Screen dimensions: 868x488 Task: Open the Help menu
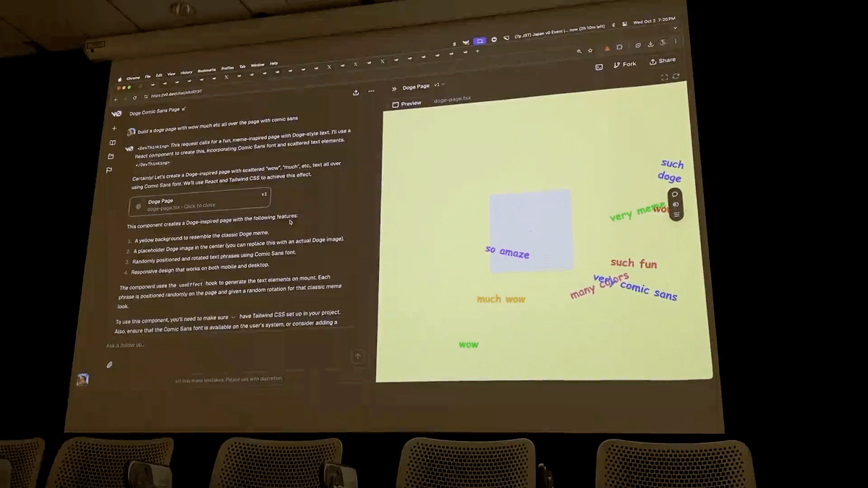(x=274, y=64)
